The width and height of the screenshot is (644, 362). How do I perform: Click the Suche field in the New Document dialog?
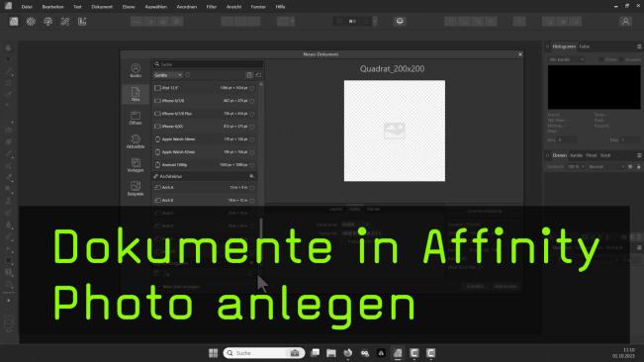click(208, 64)
